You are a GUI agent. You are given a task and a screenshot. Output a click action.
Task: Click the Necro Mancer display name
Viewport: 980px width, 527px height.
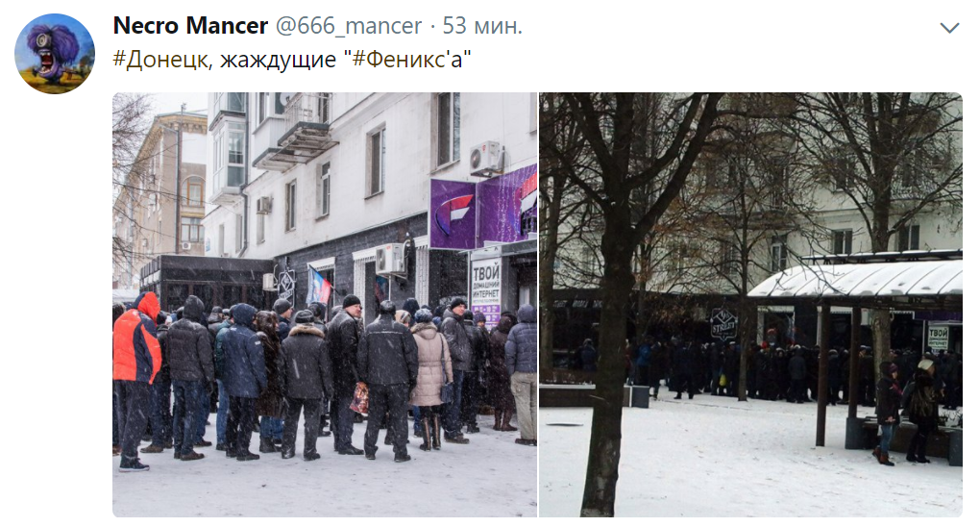pyautogui.click(x=190, y=26)
